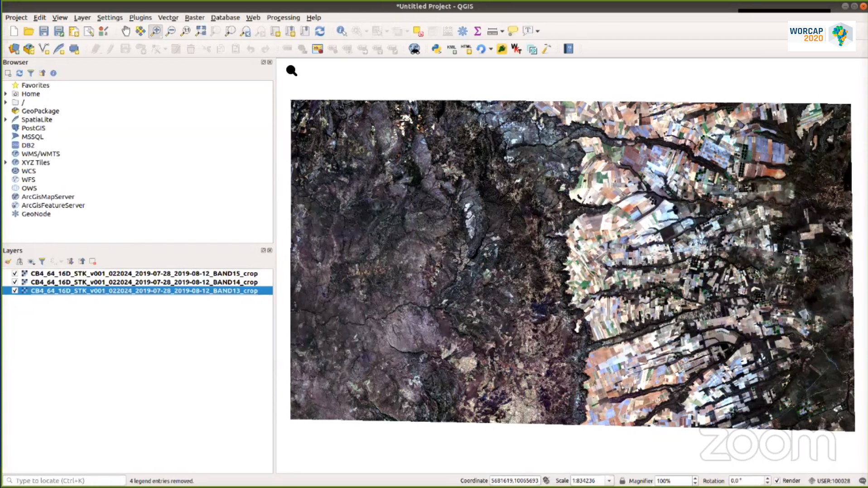
Task: Toggle visibility of the BAND15_crop layer
Action: click(x=15, y=273)
